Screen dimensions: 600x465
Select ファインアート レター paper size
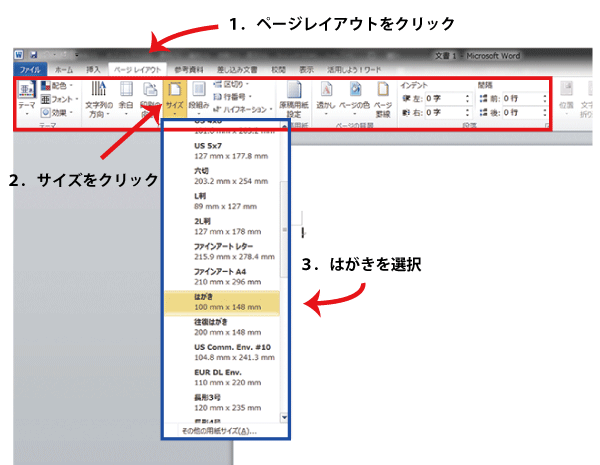point(222,251)
